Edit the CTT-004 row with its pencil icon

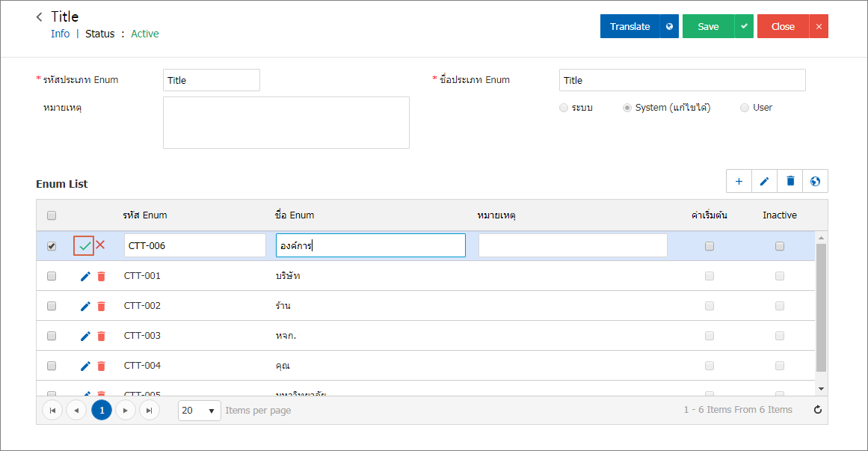pyautogui.click(x=85, y=366)
